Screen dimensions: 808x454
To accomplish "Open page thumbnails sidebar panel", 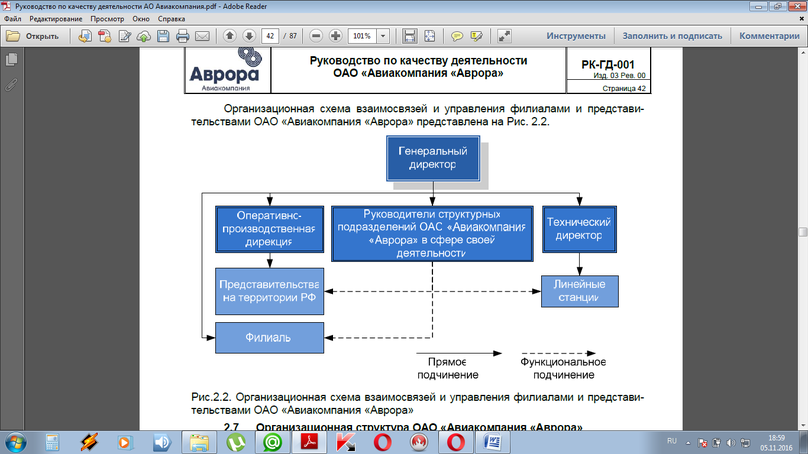I will (11, 60).
